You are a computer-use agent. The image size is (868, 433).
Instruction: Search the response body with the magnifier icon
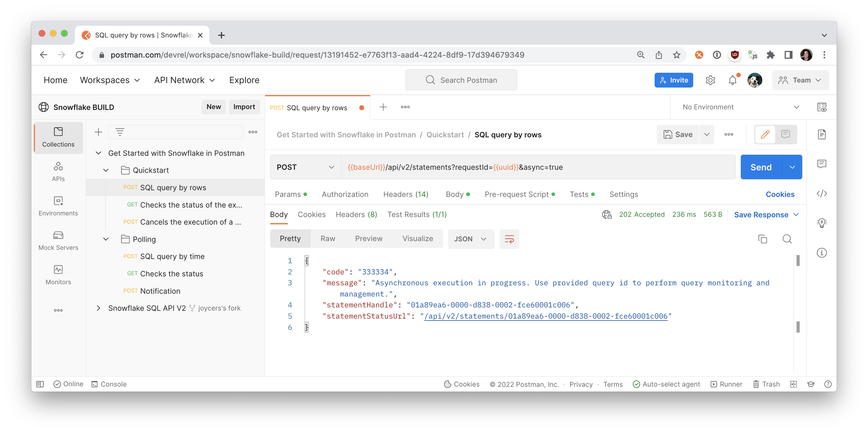click(787, 239)
